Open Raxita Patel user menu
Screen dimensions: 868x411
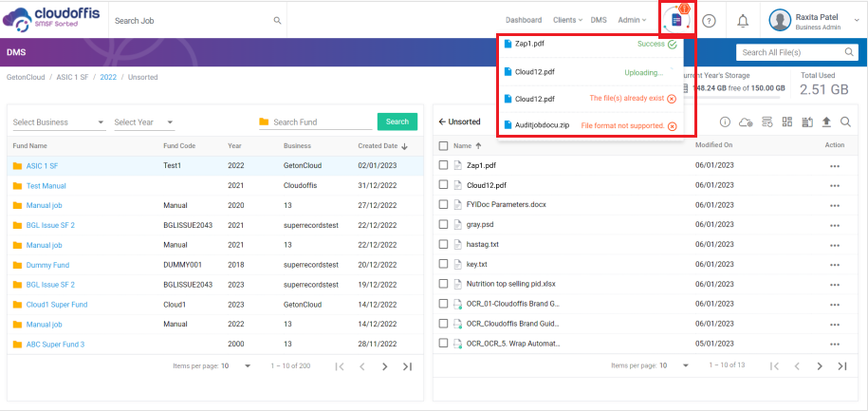[x=813, y=21]
